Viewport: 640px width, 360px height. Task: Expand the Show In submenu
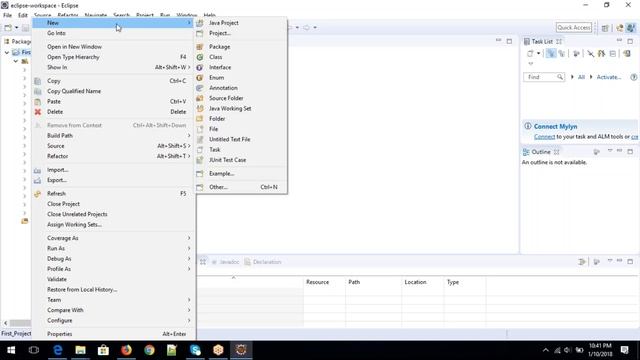[x=113, y=67]
